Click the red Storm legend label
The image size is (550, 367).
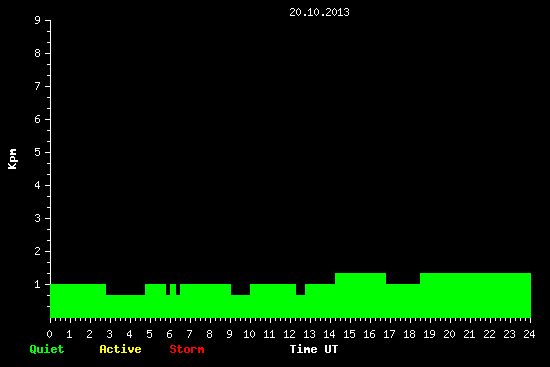(187, 349)
